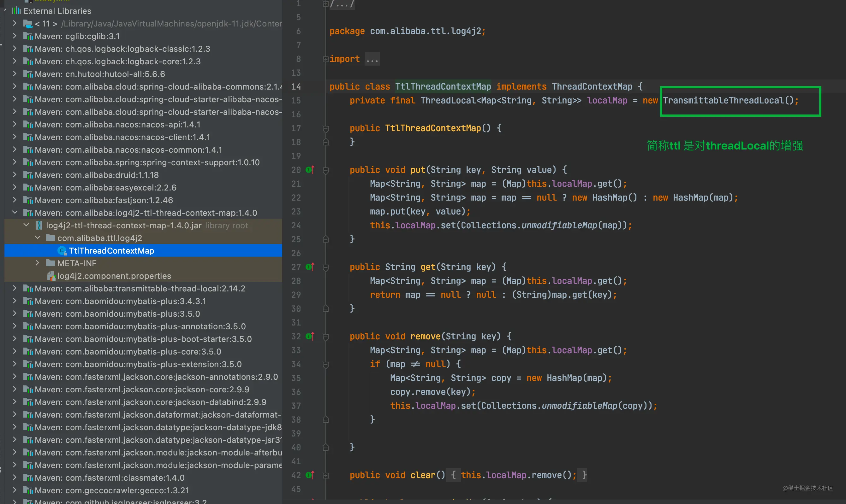
Task: Select TtlThreadContextMap in the project tree
Action: [143, 251]
